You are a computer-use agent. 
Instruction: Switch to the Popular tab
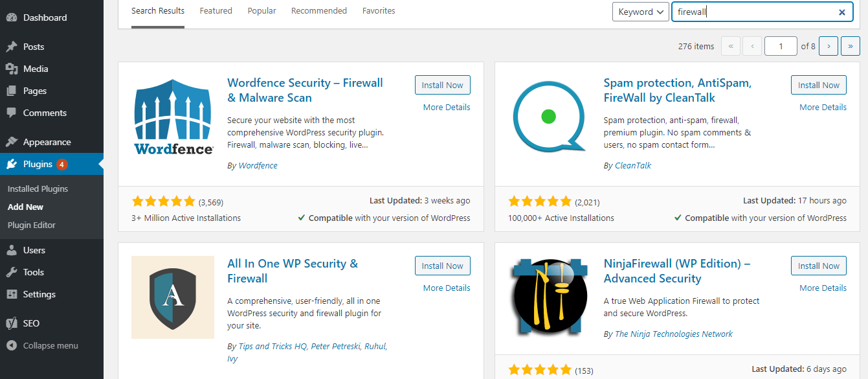262,11
